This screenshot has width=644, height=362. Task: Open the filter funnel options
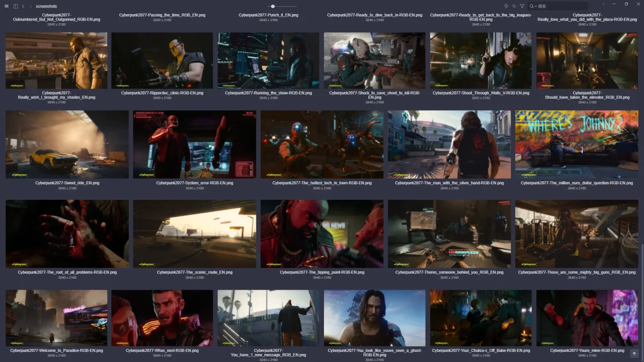pos(522,6)
